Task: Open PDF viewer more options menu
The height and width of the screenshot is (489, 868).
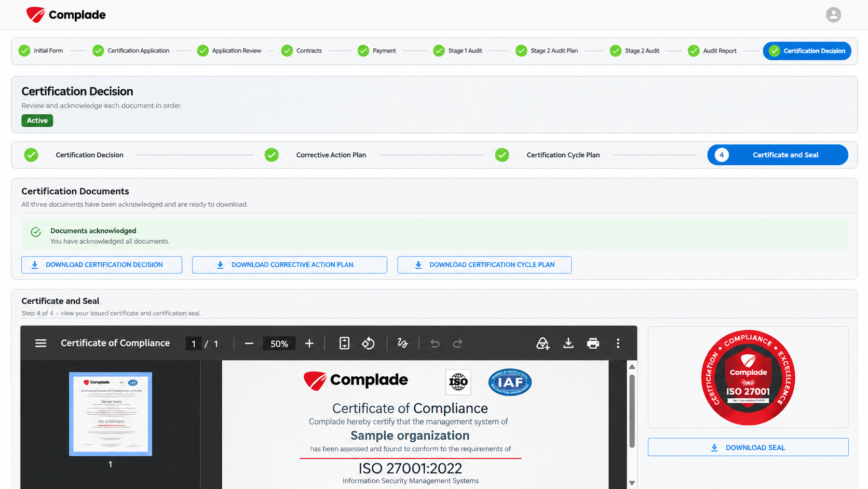Action: (618, 343)
